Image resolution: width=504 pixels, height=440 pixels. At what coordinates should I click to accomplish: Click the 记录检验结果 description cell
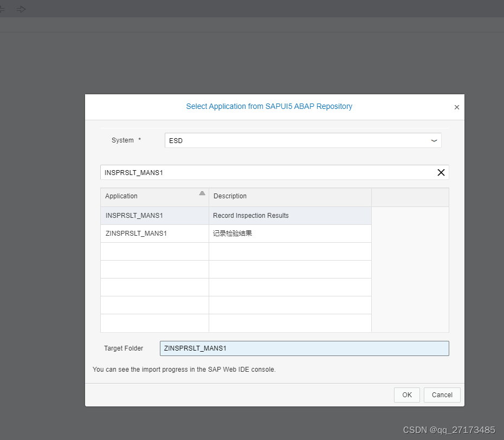[x=233, y=233]
